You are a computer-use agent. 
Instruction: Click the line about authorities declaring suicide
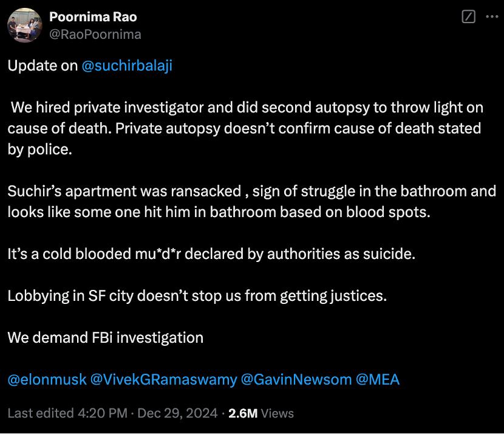211,254
